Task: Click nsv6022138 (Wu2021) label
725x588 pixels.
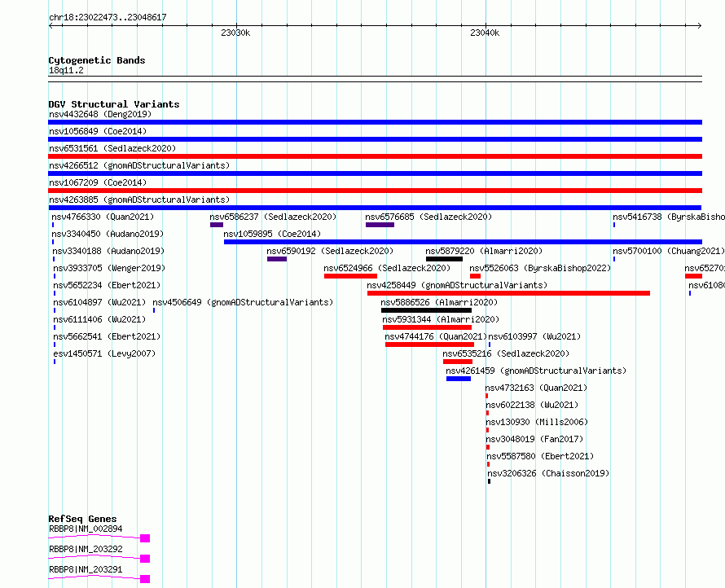Action: coord(532,405)
